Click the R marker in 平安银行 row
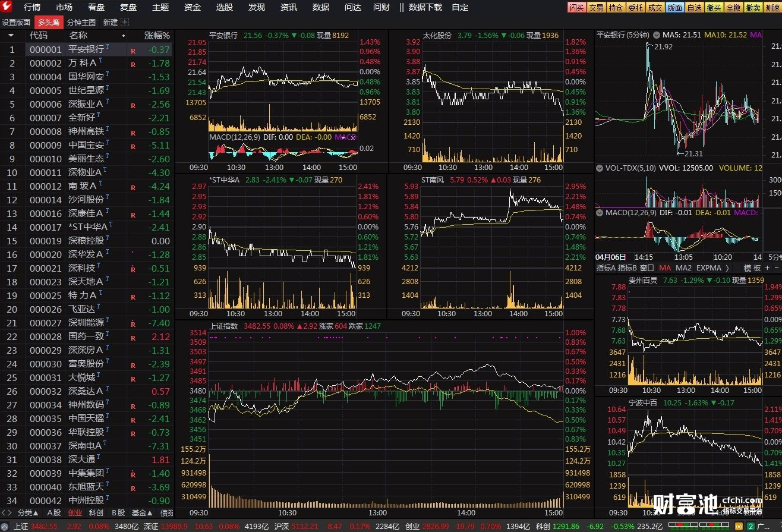Screen dimensions: 782x532 133,51
